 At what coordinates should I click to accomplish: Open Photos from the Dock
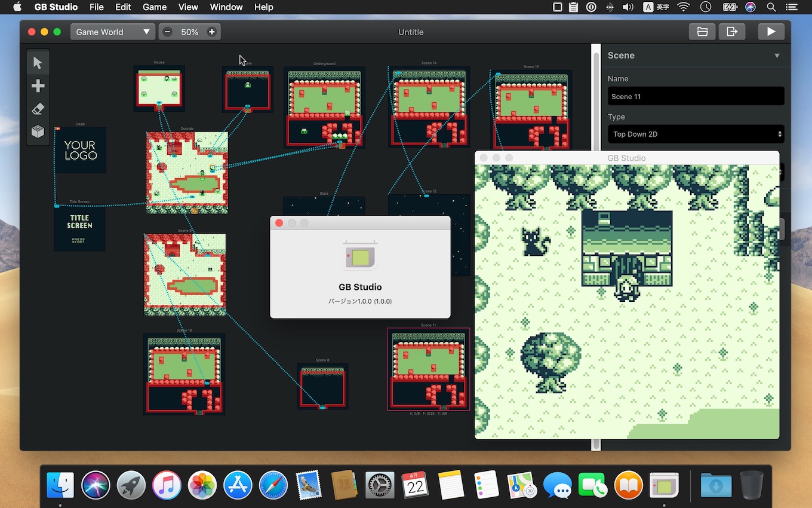click(202, 485)
